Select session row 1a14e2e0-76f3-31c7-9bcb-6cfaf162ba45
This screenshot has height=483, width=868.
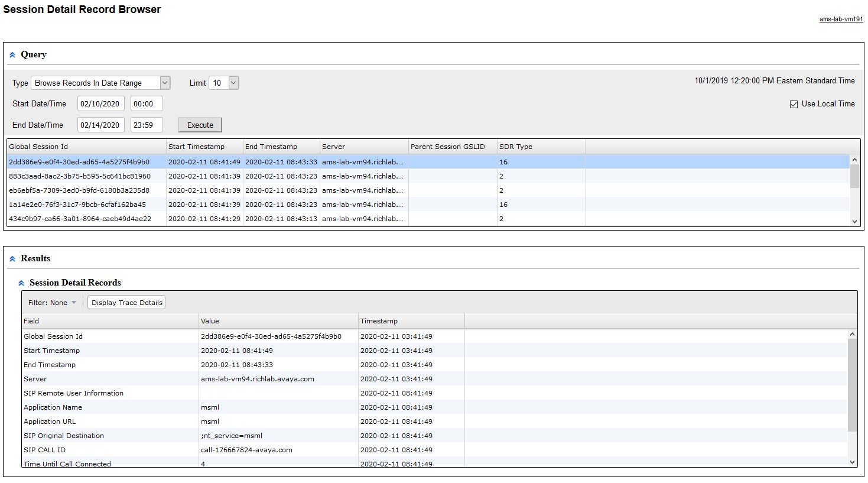[x=428, y=205]
